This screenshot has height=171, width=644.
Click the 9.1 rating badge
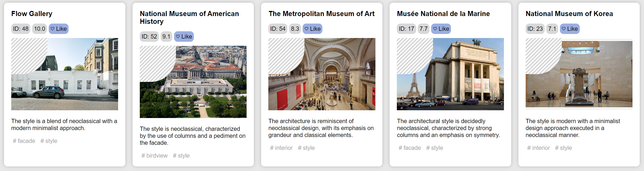pyautogui.click(x=166, y=37)
